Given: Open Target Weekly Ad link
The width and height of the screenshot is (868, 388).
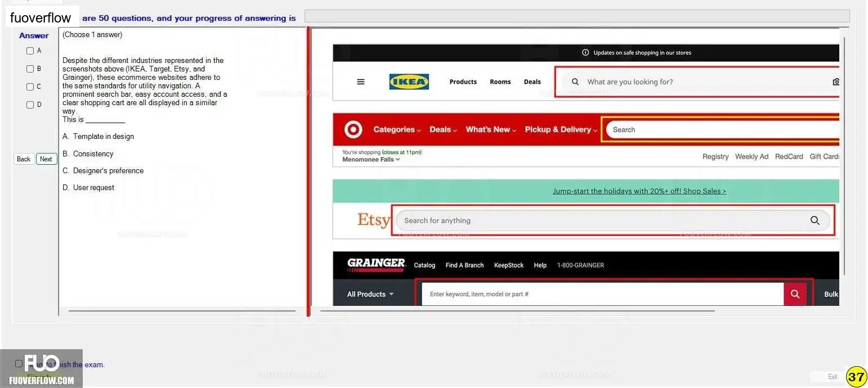Looking at the screenshot, I should (x=751, y=156).
